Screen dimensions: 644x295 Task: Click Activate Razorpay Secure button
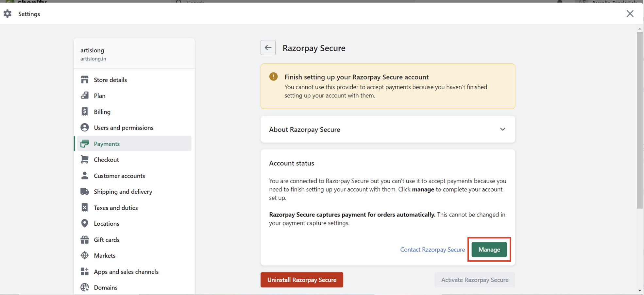[x=475, y=280]
